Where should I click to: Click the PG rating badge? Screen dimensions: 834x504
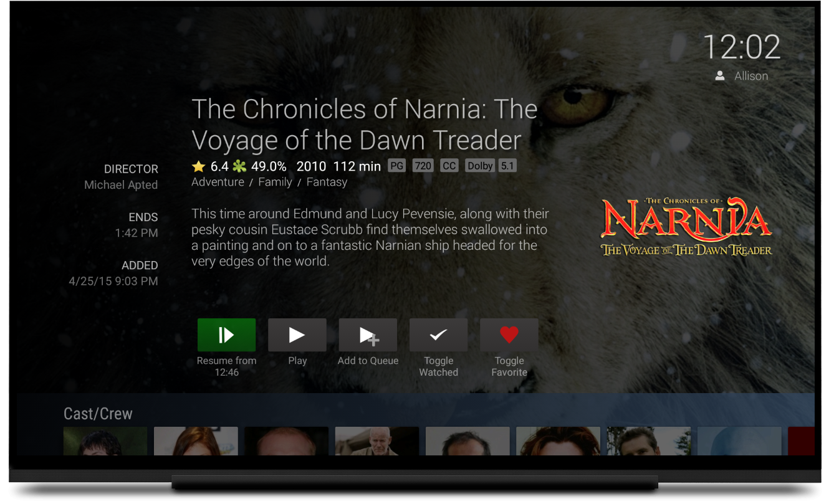click(x=396, y=166)
